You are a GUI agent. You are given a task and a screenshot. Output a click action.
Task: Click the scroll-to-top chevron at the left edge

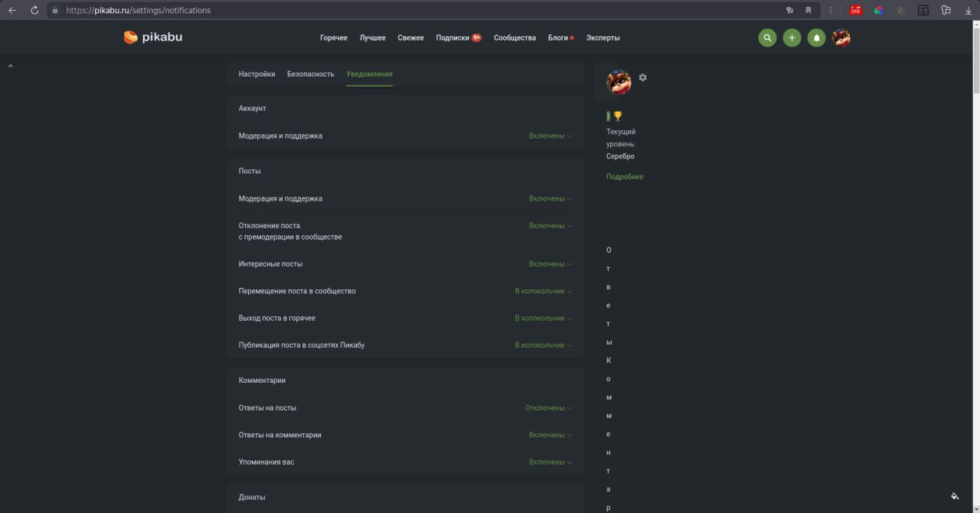click(x=11, y=67)
